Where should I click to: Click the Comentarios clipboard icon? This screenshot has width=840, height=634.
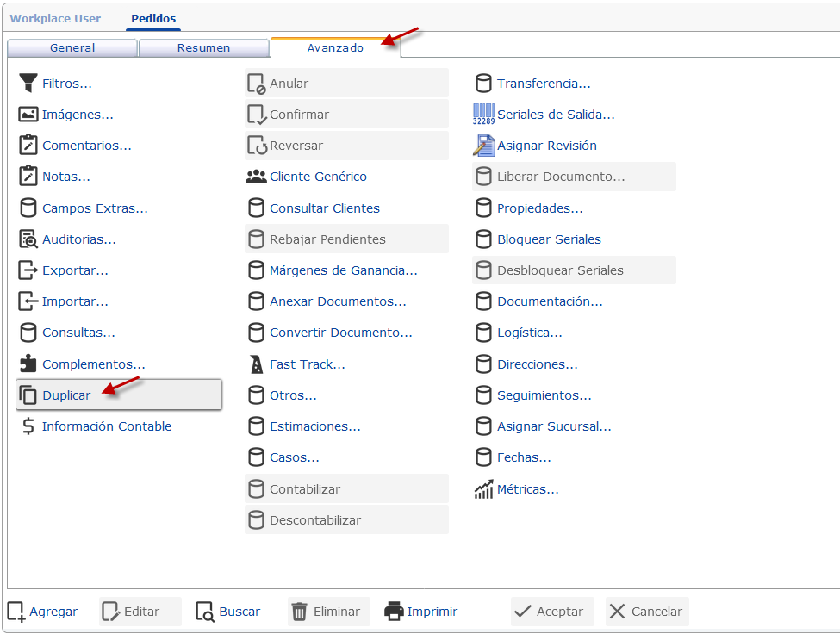[28, 145]
